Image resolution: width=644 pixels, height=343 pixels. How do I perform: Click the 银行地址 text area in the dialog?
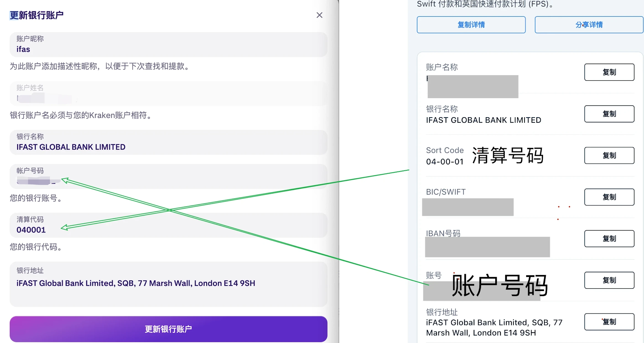coord(169,284)
